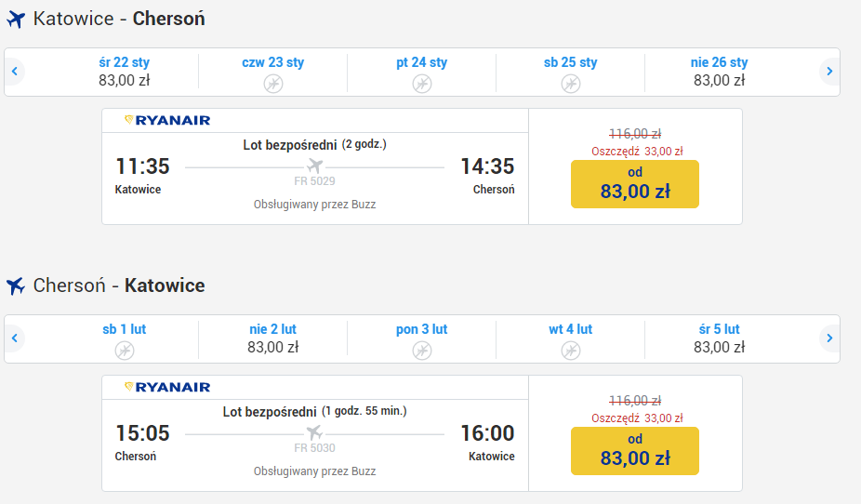Select the nie 26 sty date tab

[x=720, y=72]
